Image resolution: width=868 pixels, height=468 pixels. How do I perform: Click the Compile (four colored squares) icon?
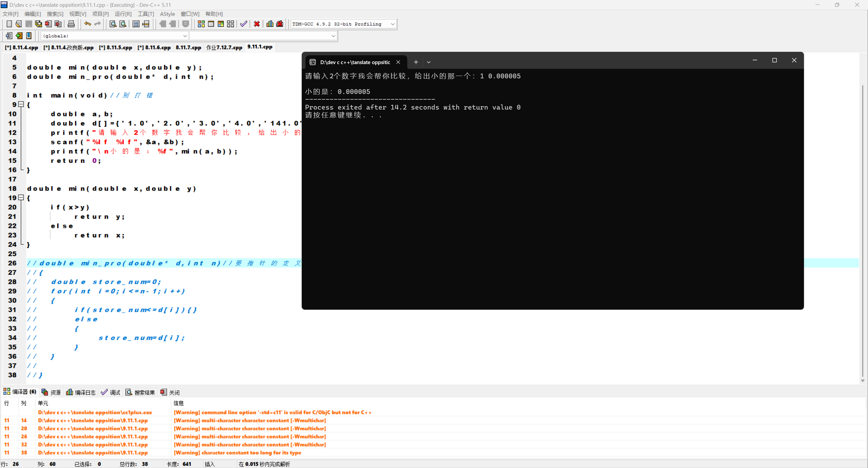(201, 24)
